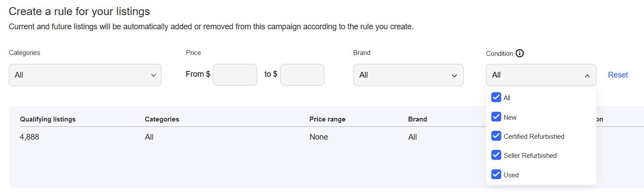
Task: Open the Categories dropdown
Action: [85, 75]
